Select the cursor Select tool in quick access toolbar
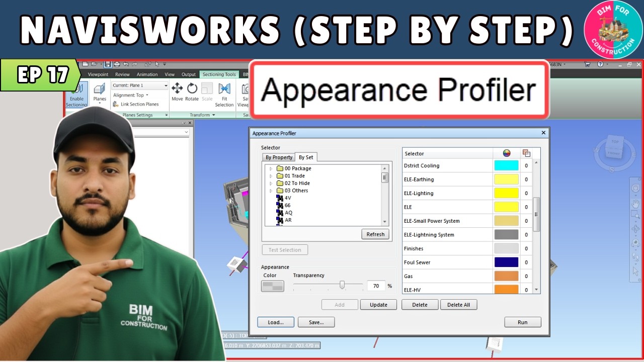The image size is (644, 362). click(157, 64)
